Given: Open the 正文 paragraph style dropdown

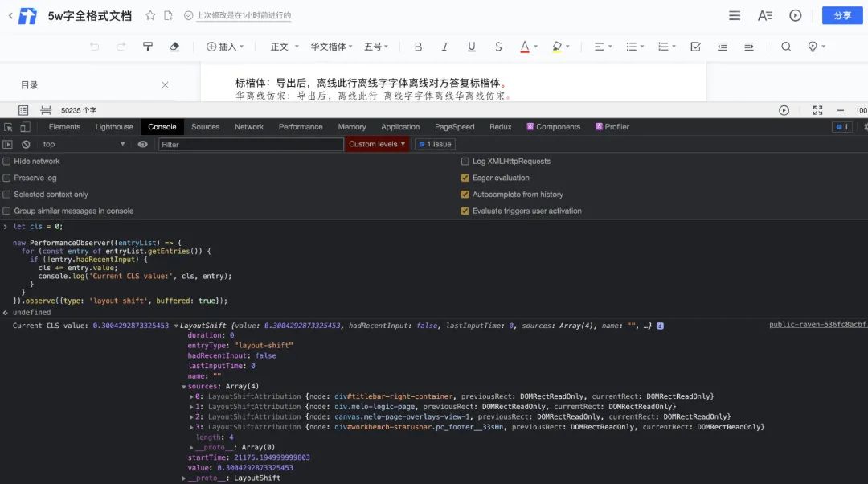Looking at the screenshot, I should coord(285,47).
